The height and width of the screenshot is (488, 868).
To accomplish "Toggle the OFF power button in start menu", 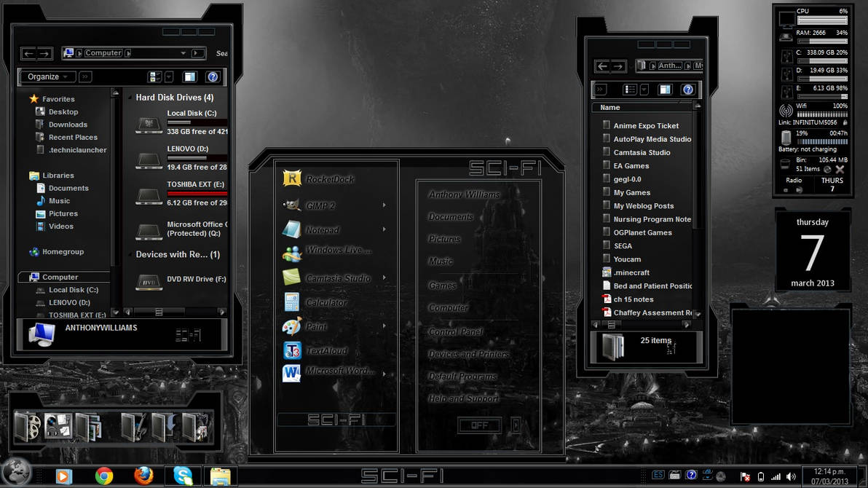I will [x=479, y=425].
